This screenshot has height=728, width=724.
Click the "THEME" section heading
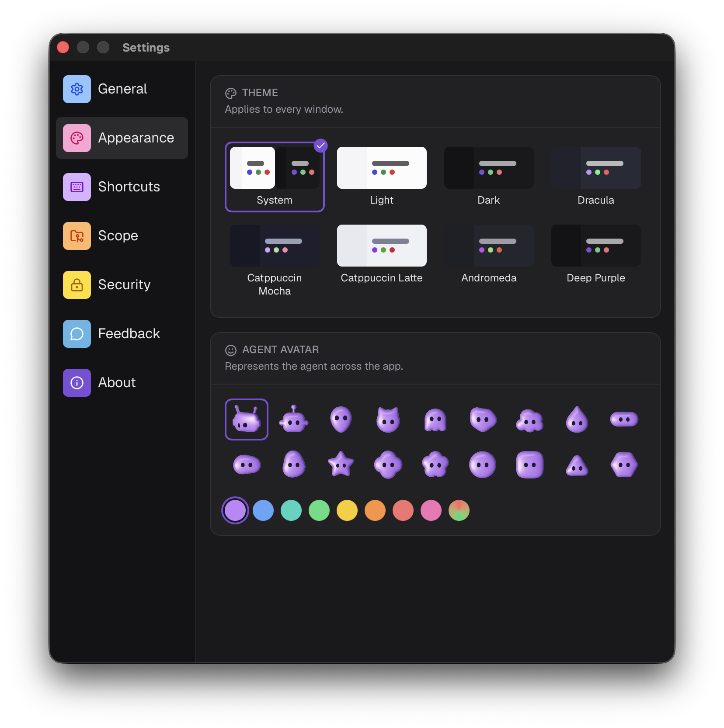[x=260, y=93]
